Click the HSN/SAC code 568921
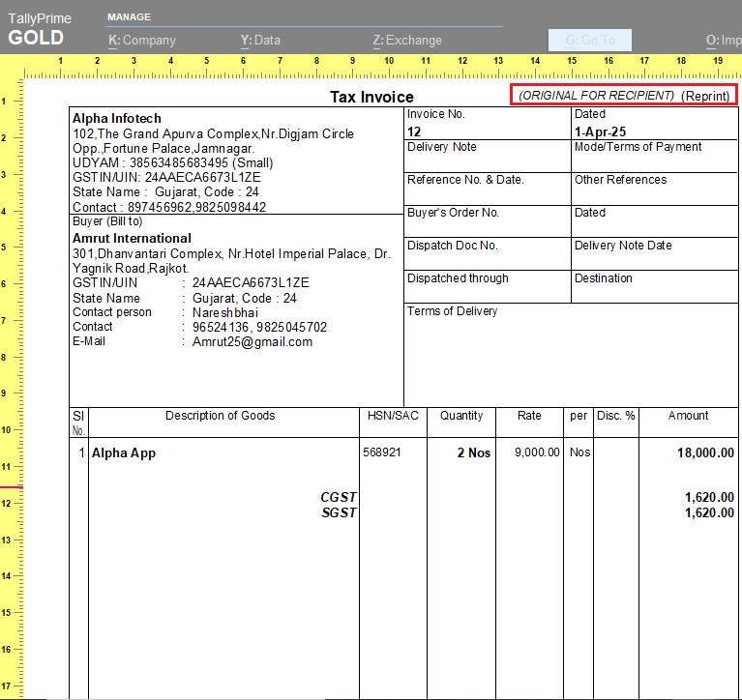 pyautogui.click(x=382, y=452)
